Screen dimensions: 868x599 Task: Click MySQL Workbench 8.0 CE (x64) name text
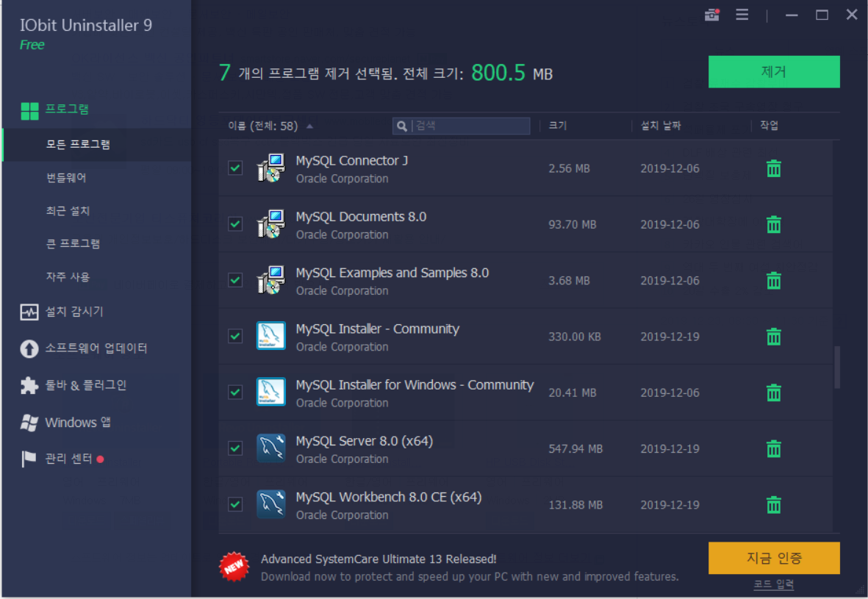[389, 497]
